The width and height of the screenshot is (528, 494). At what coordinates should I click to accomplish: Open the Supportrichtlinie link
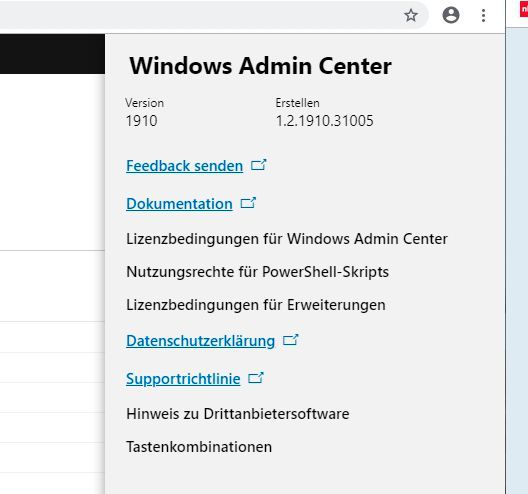coord(183,379)
